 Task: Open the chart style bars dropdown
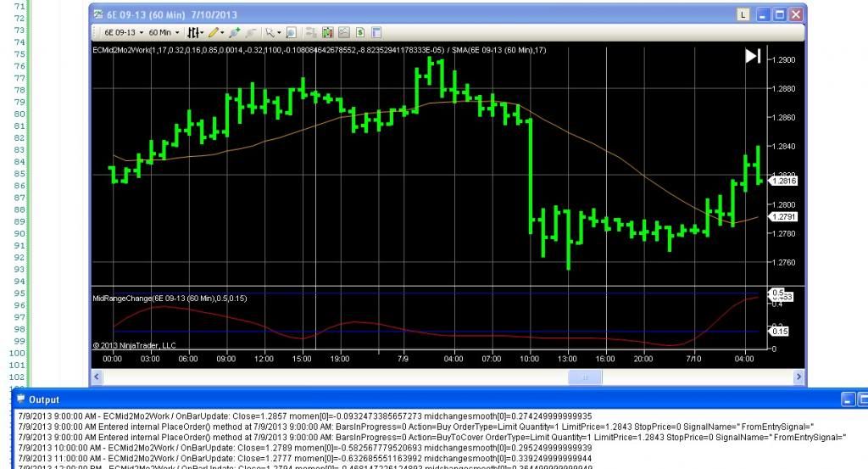coord(195,32)
